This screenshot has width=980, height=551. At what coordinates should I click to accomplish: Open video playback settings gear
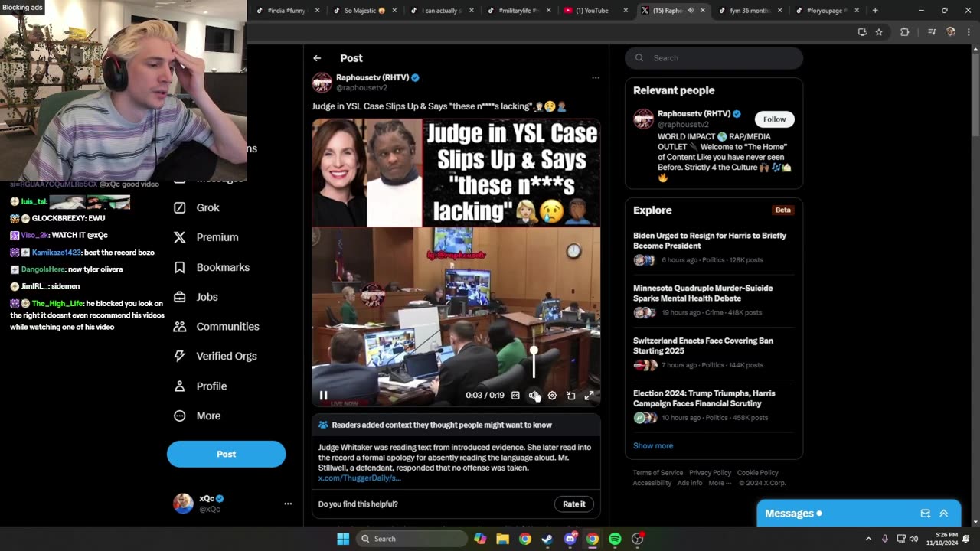[x=552, y=396]
